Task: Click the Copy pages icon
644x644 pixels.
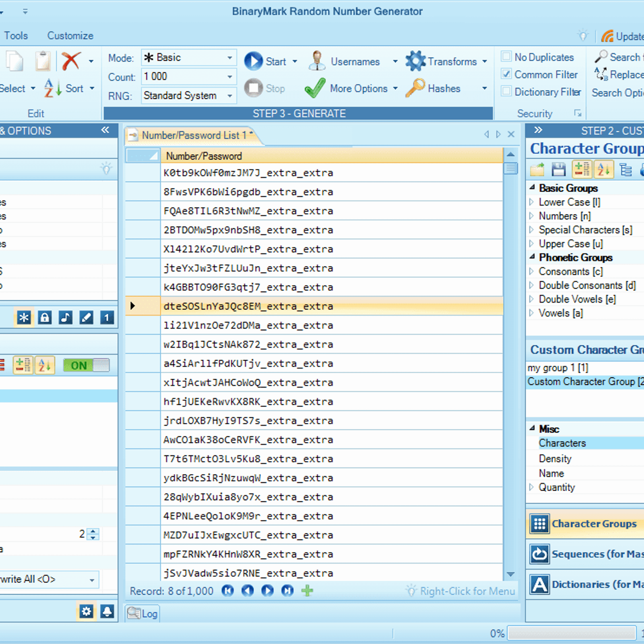Action: 15,61
